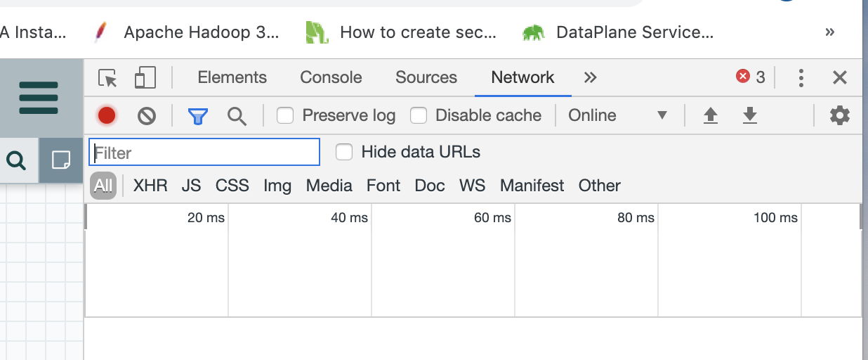Toggle the device toolbar icon
This screenshot has width=868, height=360.
tap(145, 78)
